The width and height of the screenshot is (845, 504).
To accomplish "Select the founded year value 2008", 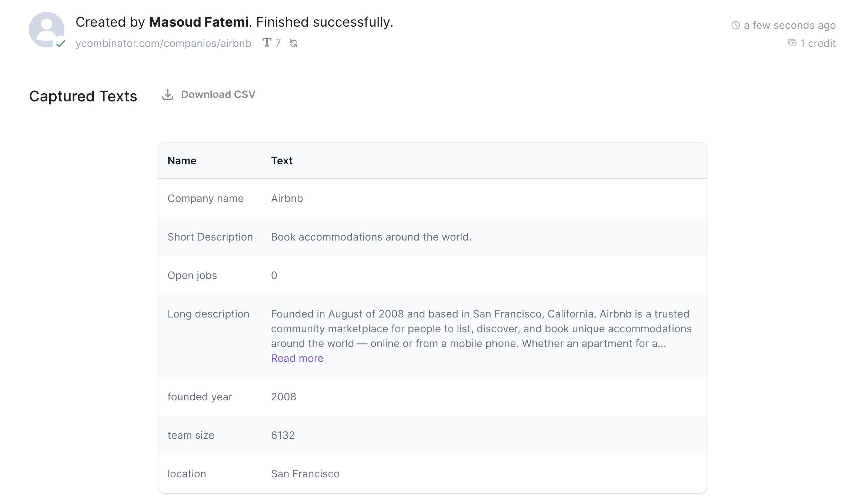I will (284, 397).
